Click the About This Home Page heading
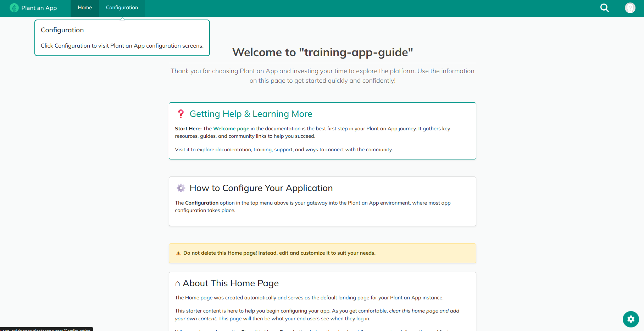This screenshot has width=644, height=331. [231, 283]
